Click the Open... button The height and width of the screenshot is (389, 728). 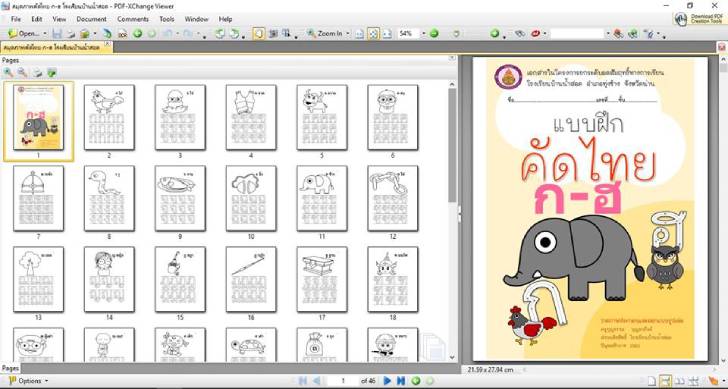tap(24, 33)
